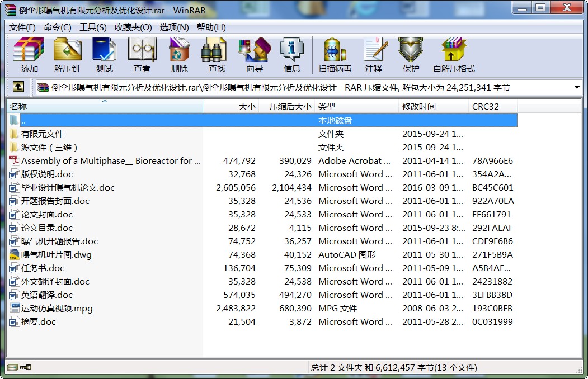
Task: Select the 有限元文件 folder
Action: point(42,134)
